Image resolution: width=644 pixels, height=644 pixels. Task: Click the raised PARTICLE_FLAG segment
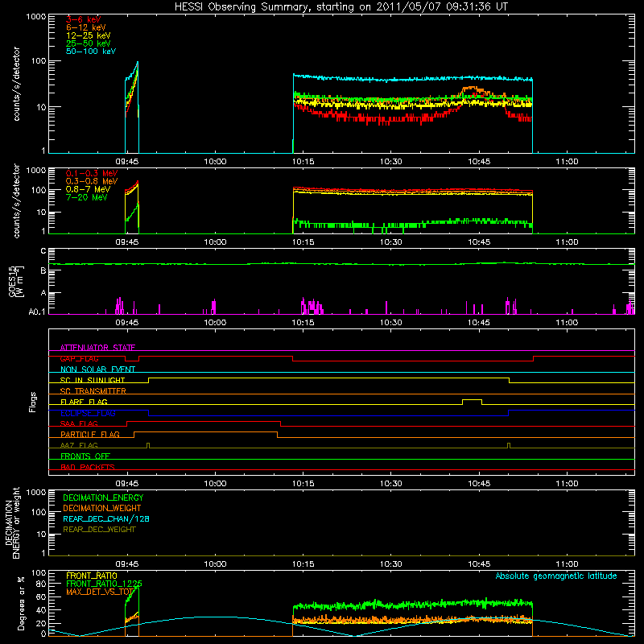click(205, 432)
